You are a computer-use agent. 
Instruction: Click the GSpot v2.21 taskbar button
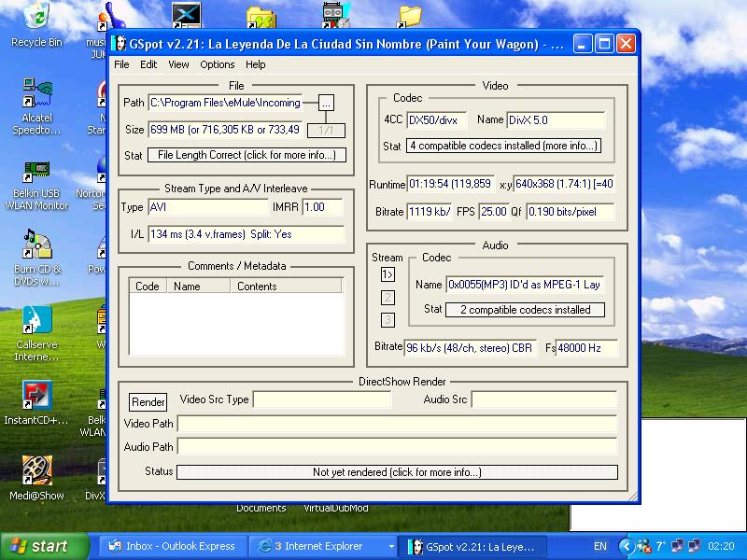pyautogui.click(x=473, y=546)
